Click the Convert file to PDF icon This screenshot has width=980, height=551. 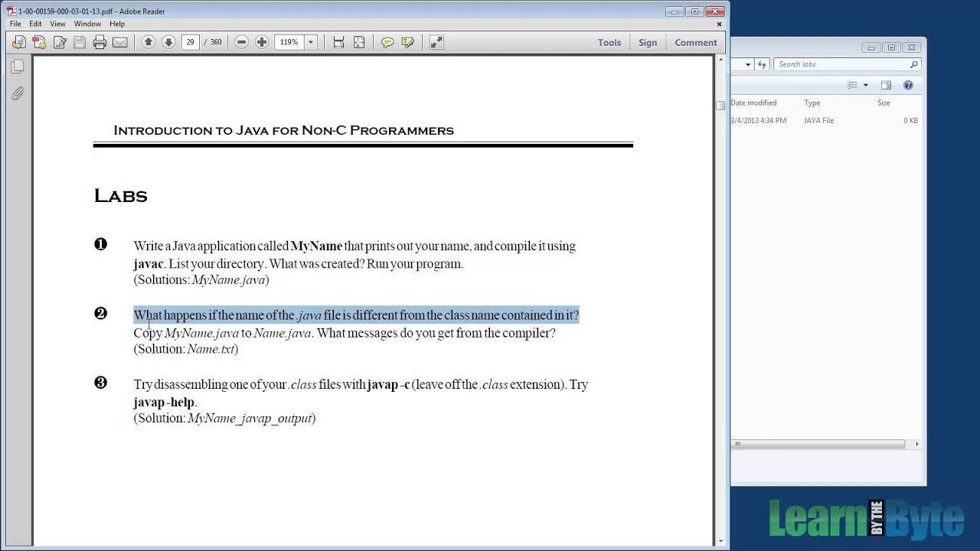click(x=39, y=43)
